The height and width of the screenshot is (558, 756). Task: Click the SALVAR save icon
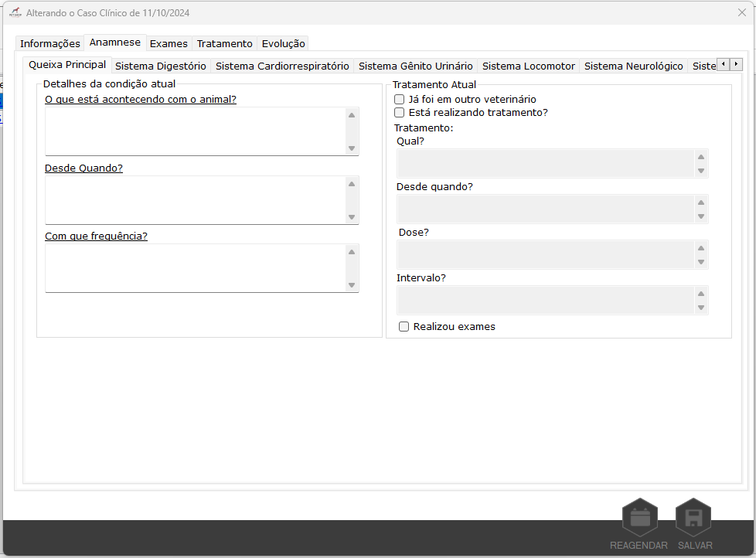693,518
